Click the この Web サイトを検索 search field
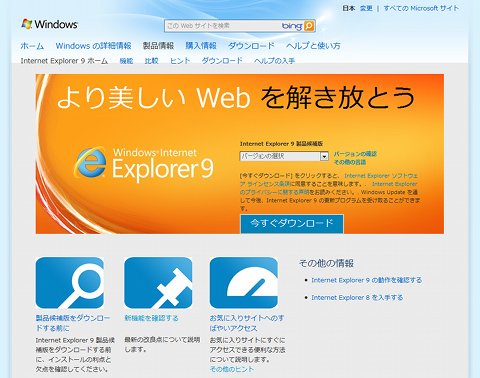The width and height of the screenshot is (480, 378). click(x=223, y=26)
